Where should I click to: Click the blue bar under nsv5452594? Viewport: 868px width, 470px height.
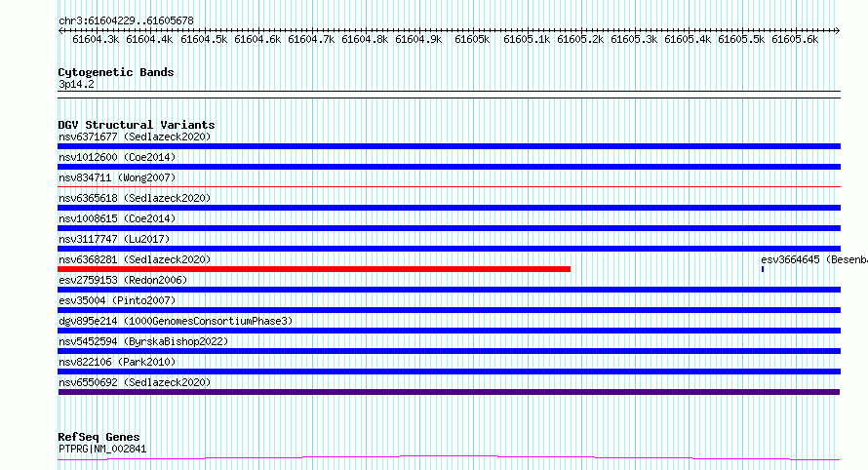449,351
